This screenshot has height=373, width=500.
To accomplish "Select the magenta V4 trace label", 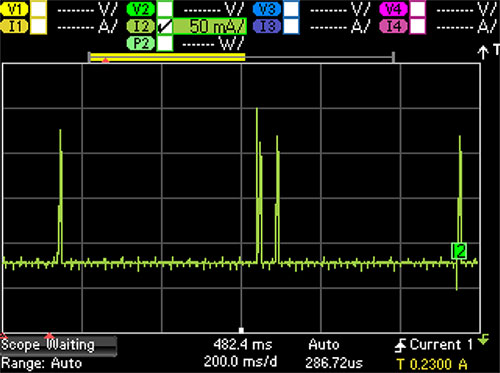I will [x=393, y=9].
